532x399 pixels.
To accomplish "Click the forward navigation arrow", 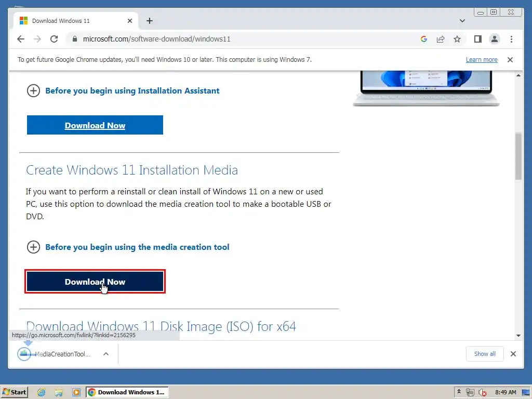I will click(37, 39).
